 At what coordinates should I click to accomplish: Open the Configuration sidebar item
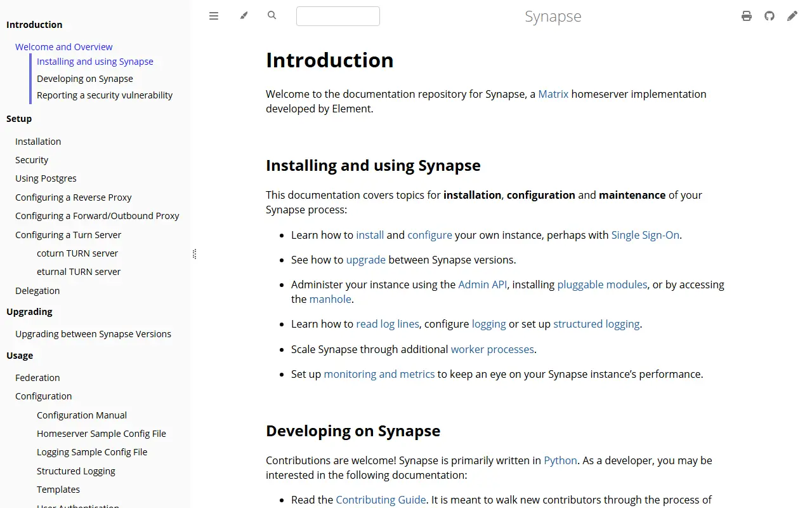coord(44,396)
